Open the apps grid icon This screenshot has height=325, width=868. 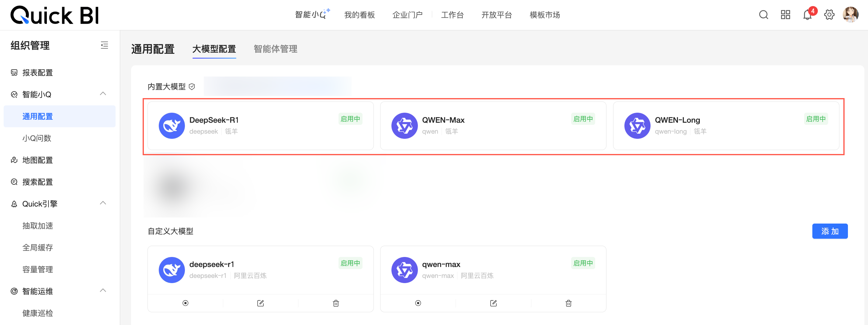pyautogui.click(x=786, y=15)
